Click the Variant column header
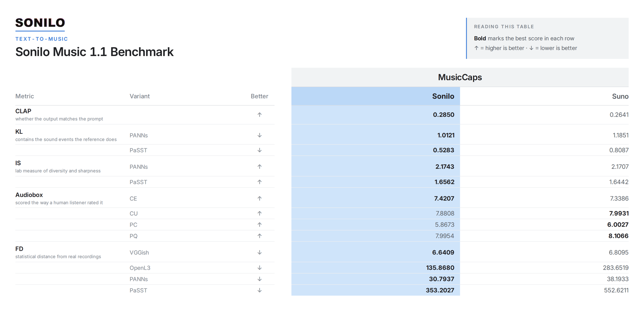The width and height of the screenshot is (644, 313). 140,96
